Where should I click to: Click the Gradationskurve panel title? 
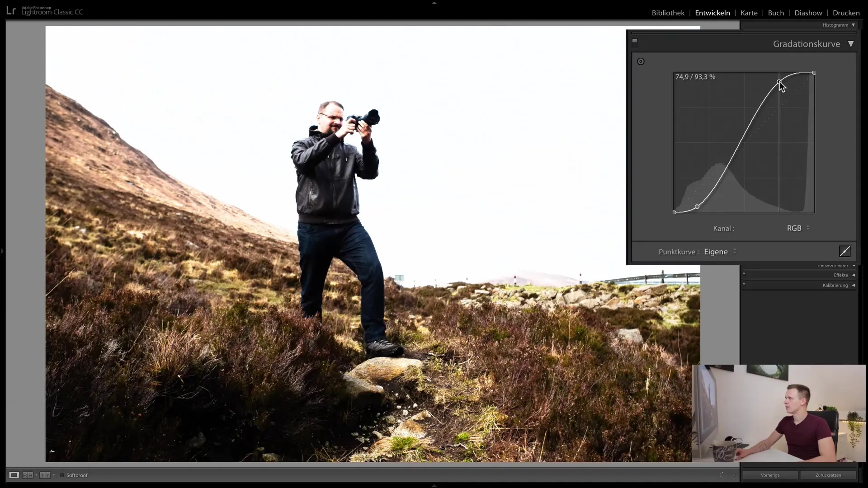(806, 44)
